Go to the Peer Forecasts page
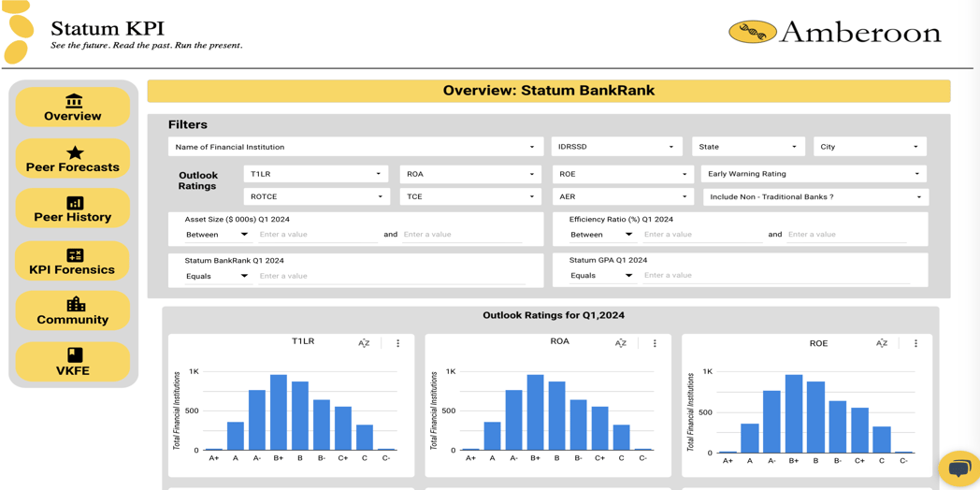The height and width of the screenshot is (490, 980). (x=73, y=158)
